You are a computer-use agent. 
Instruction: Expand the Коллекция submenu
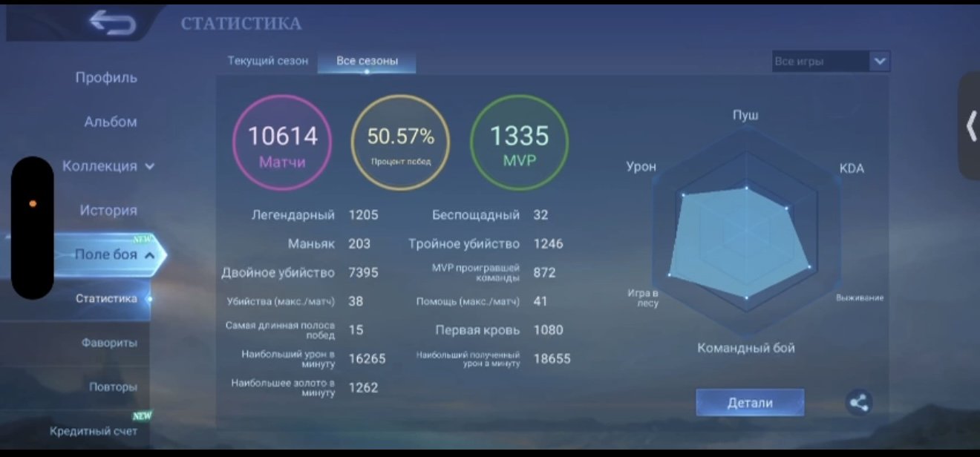pos(109,166)
